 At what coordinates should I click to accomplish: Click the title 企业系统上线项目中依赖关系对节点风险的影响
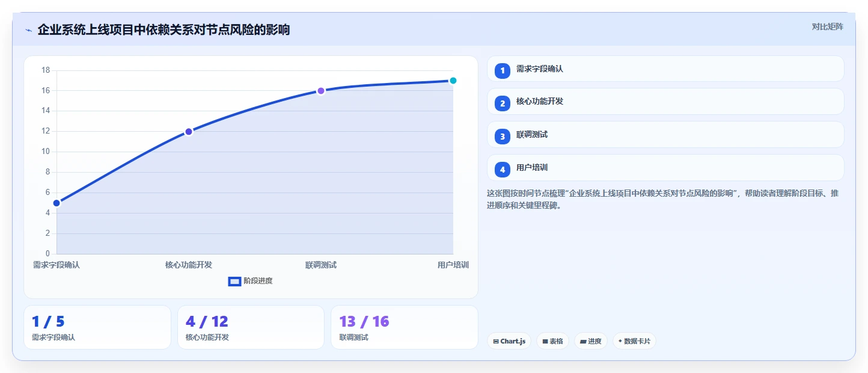point(164,29)
